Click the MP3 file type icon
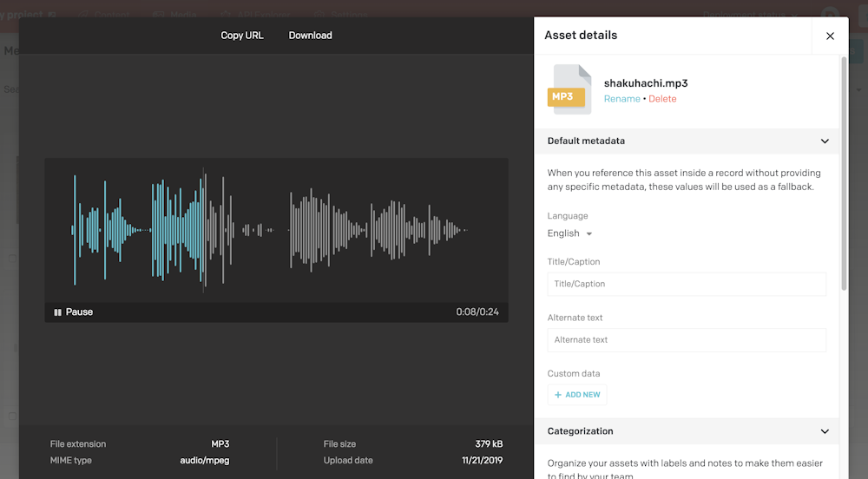 click(569, 90)
